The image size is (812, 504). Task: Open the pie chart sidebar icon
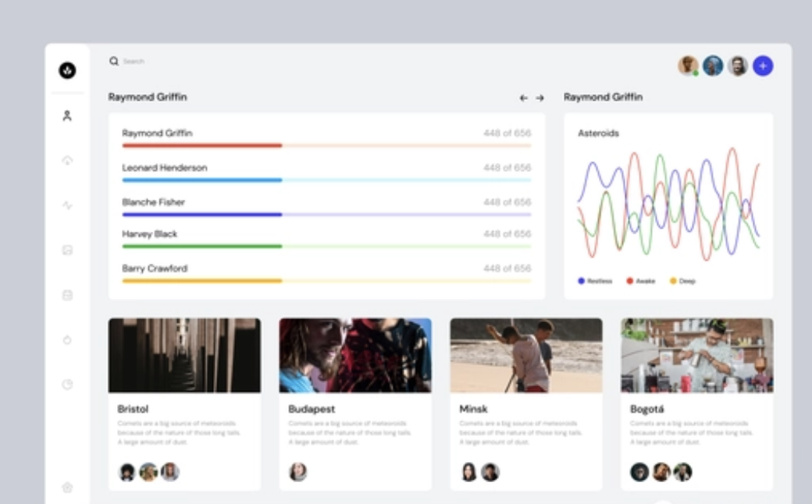[x=67, y=385]
